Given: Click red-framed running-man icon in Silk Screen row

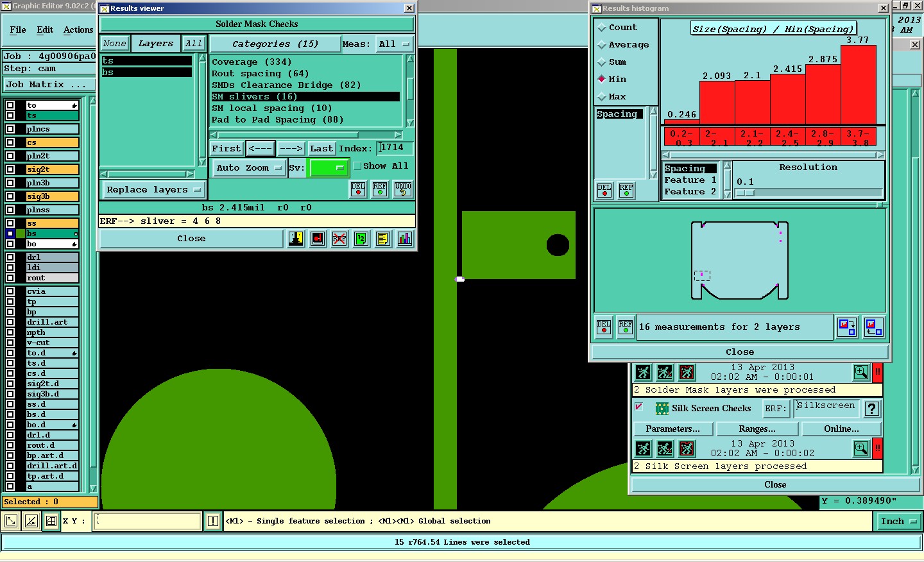Looking at the screenshot, I should pyautogui.click(x=687, y=448).
